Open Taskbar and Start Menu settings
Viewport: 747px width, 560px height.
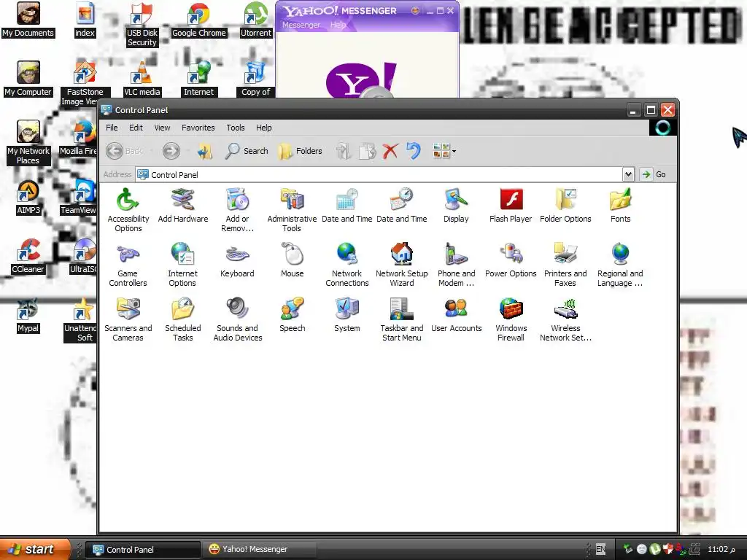[x=402, y=319]
